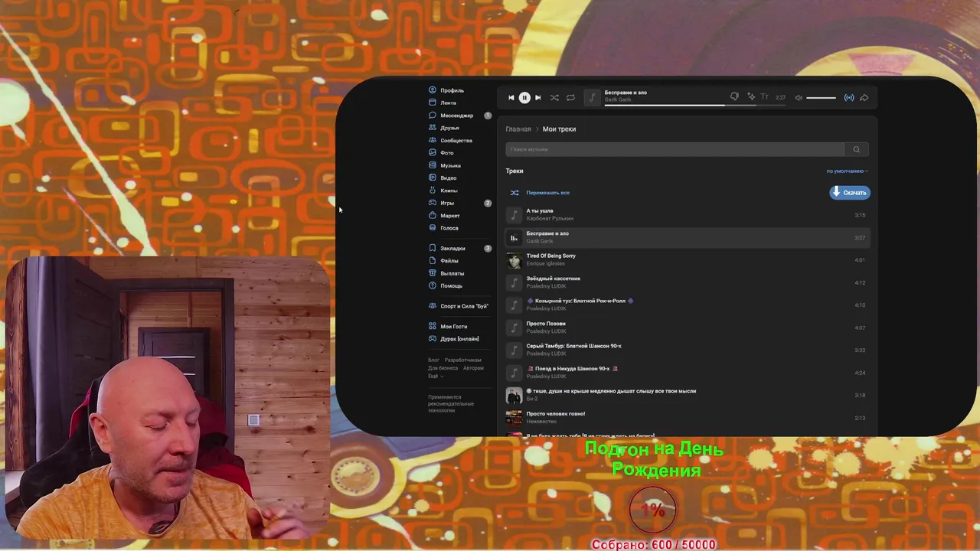The height and width of the screenshot is (551, 980).
Task: Click the Голоса coin icon
Action: click(433, 228)
